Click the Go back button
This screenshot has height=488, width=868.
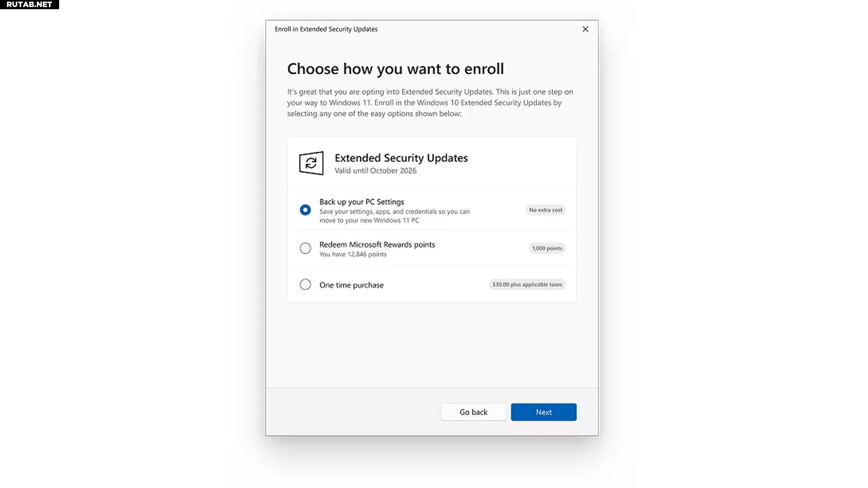click(x=474, y=412)
